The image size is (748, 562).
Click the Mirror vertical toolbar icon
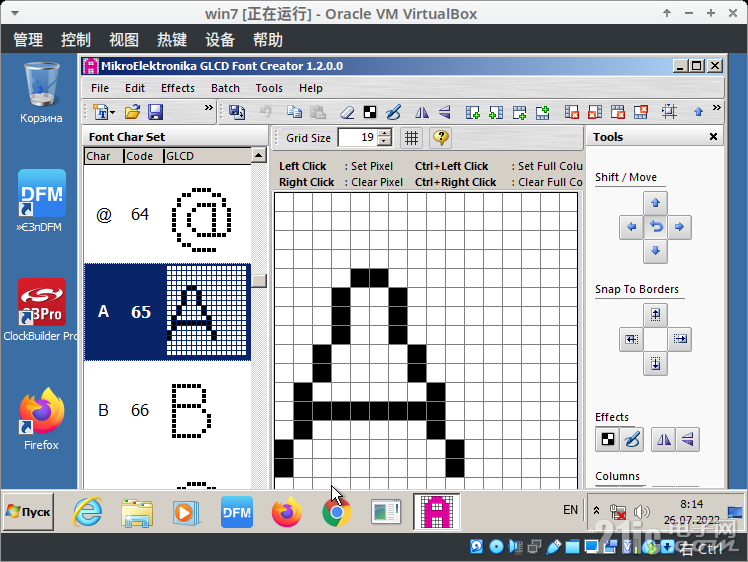coord(445,113)
